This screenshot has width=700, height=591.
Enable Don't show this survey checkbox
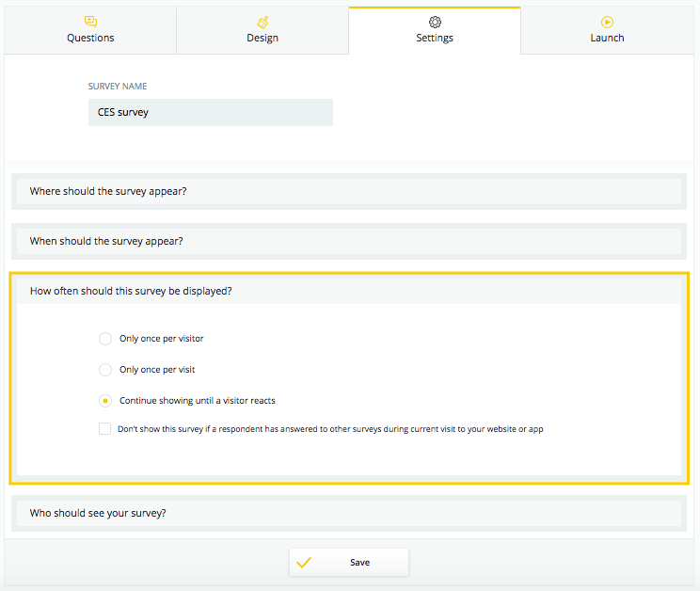105,429
